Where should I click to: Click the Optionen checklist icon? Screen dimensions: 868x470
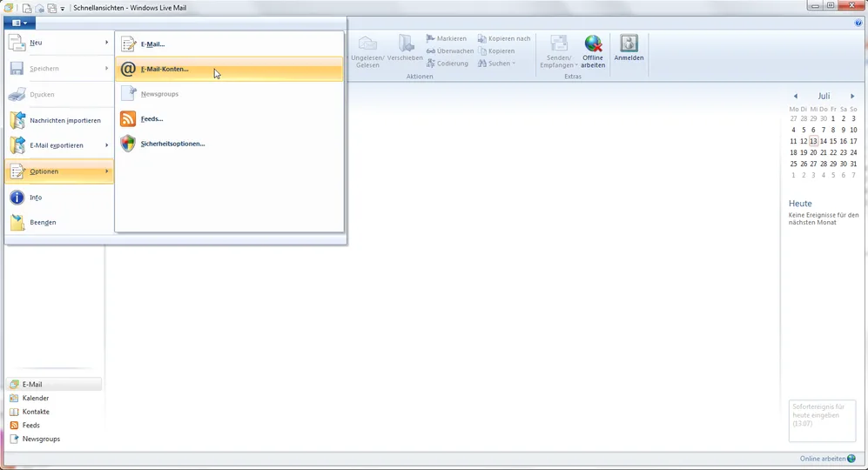tap(17, 171)
